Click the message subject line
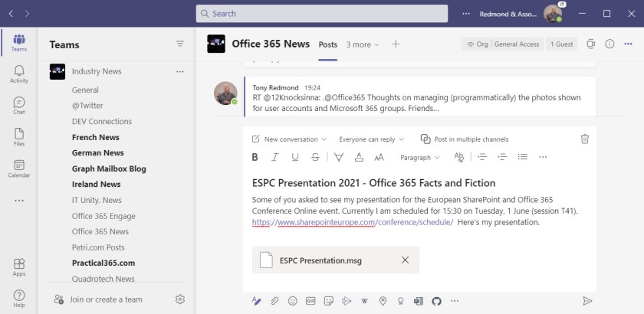Image resolution: width=644 pixels, height=314 pixels. pos(374,182)
